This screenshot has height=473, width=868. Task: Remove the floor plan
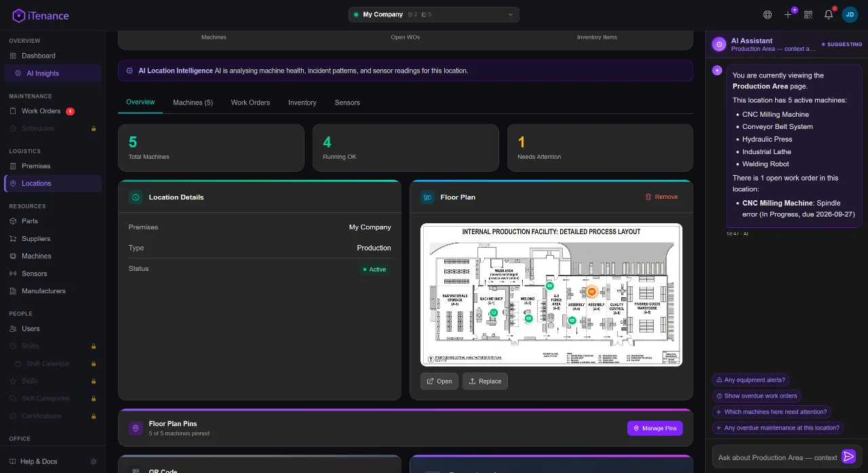[x=662, y=197]
